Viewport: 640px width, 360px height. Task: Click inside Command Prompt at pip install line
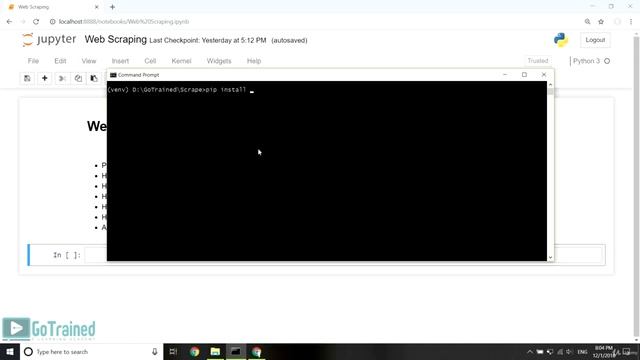pyautogui.click(x=181, y=90)
